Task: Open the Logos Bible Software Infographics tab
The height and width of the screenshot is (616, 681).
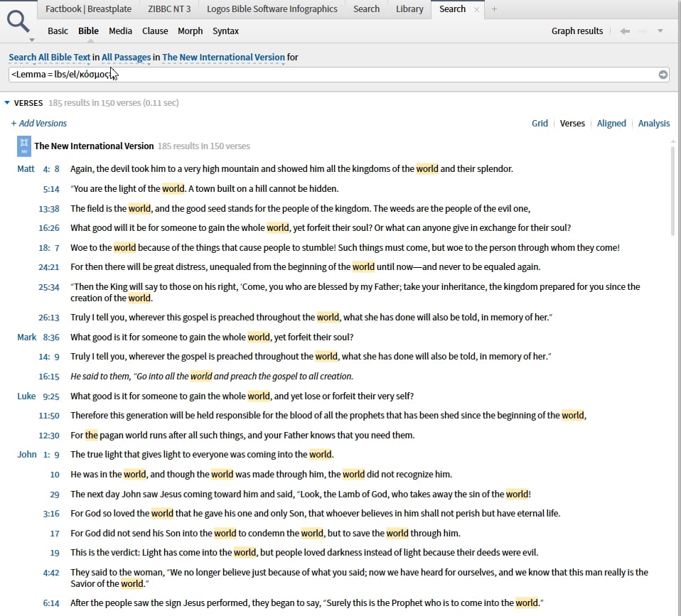Action: tap(272, 9)
